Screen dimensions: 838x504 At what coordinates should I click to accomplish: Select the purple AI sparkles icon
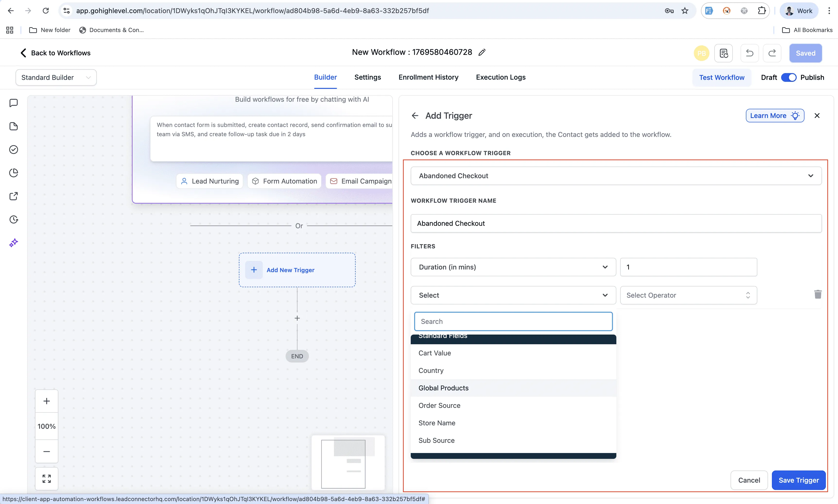point(14,243)
